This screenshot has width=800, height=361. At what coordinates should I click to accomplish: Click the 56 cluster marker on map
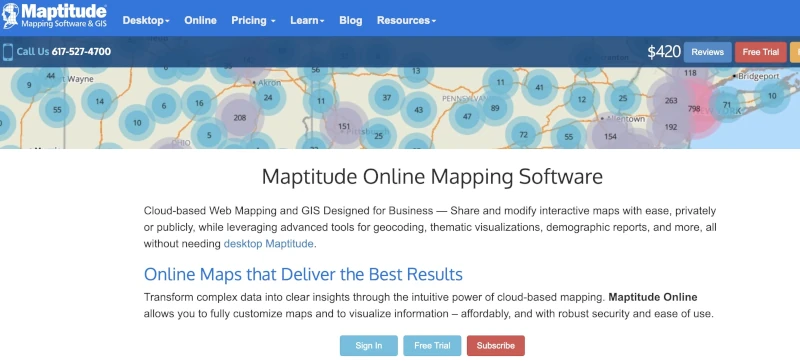click(x=316, y=70)
